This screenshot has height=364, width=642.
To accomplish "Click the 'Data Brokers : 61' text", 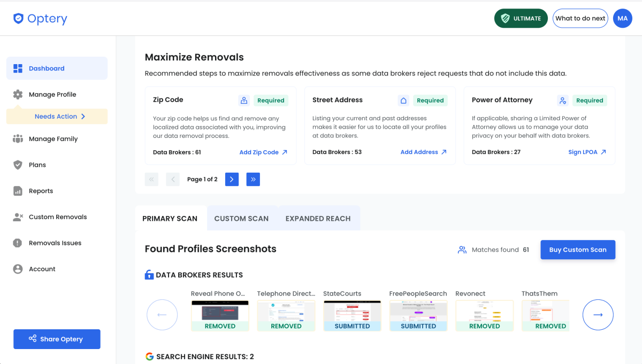I will coord(177,152).
